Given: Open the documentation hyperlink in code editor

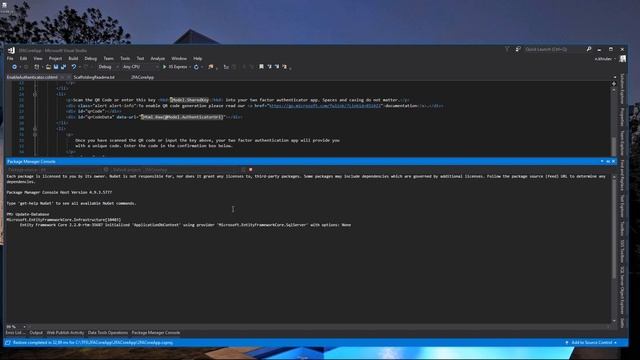Looking at the screenshot, I should (325, 106).
